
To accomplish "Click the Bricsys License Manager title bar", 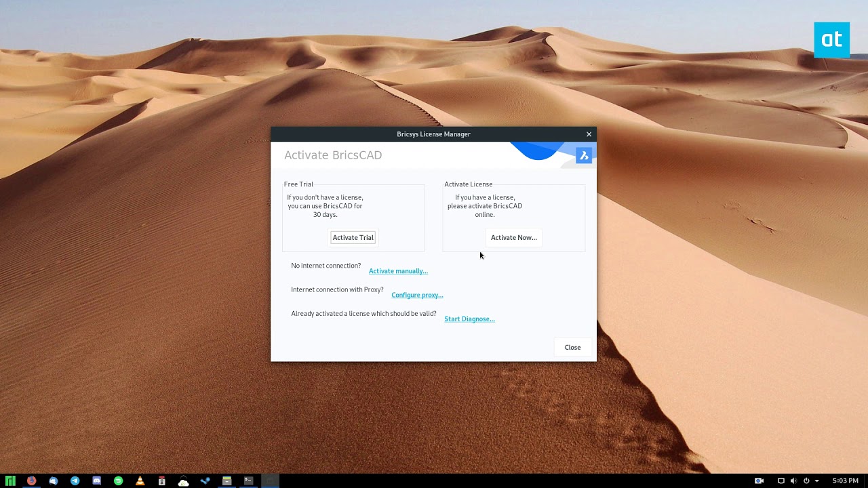I will (x=433, y=134).
